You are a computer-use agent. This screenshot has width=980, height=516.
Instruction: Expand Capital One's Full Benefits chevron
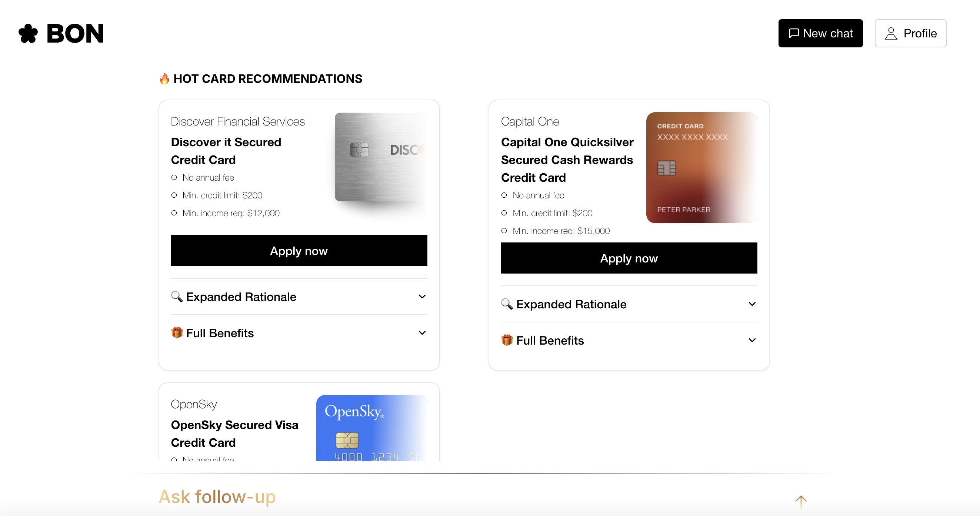752,340
